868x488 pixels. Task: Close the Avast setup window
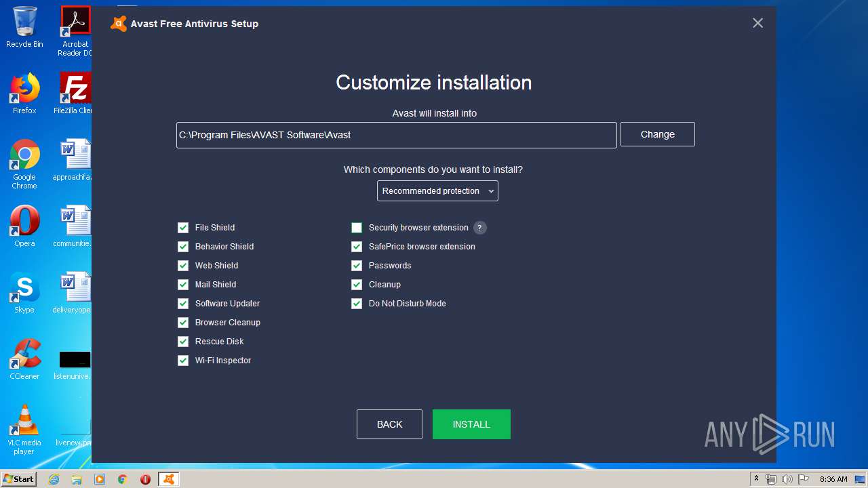tap(758, 23)
